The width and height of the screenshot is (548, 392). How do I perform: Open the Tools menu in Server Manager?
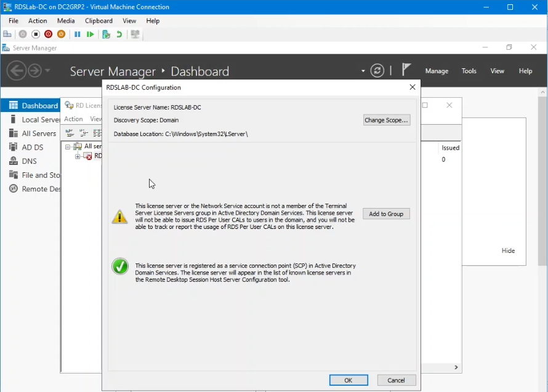(469, 71)
